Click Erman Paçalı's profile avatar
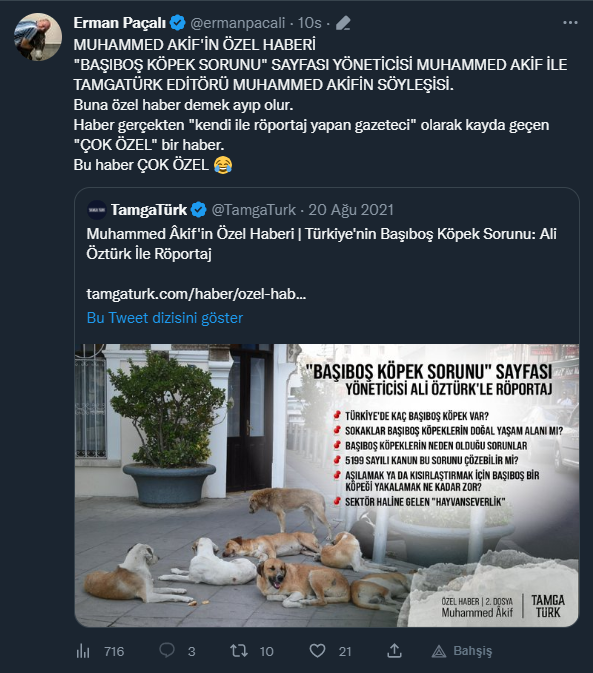The width and height of the screenshot is (593, 673). pos(38,37)
